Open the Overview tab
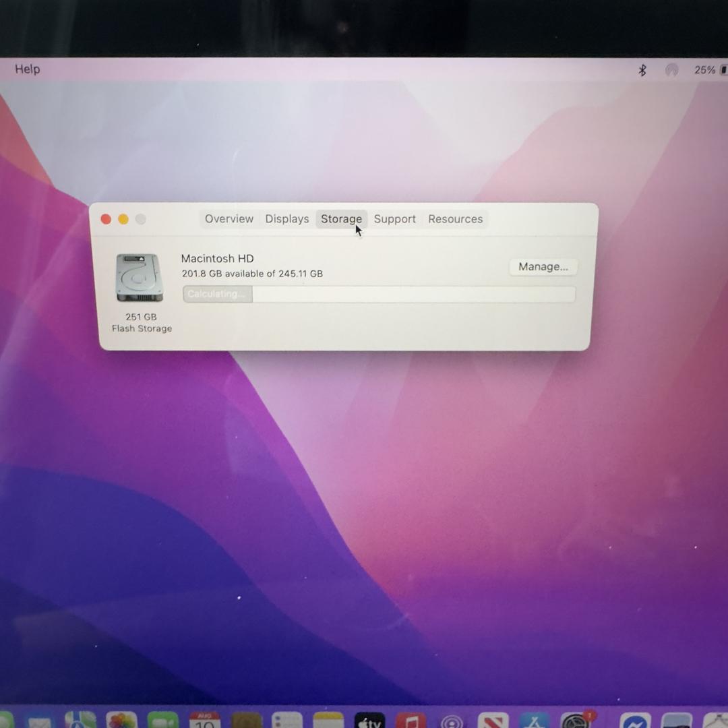 point(229,218)
